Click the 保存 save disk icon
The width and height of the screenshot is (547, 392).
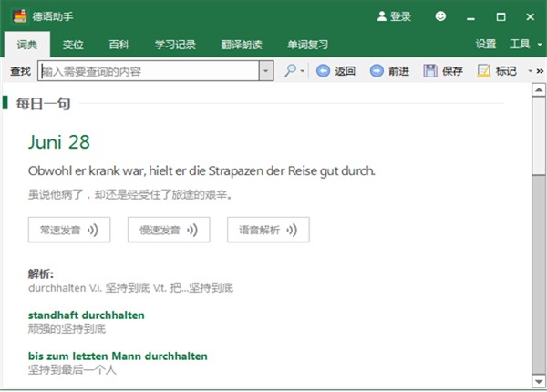tap(430, 71)
